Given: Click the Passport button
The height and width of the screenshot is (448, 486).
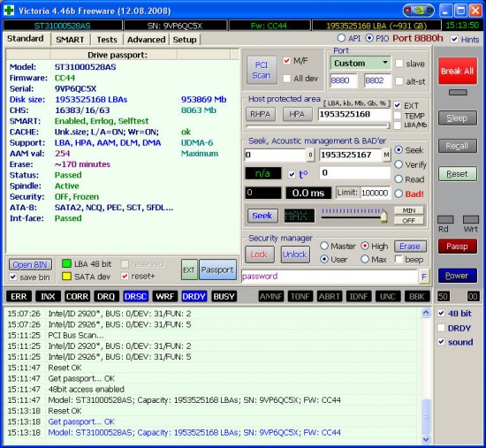Looking at the screenshot, I should click(217, 270).
